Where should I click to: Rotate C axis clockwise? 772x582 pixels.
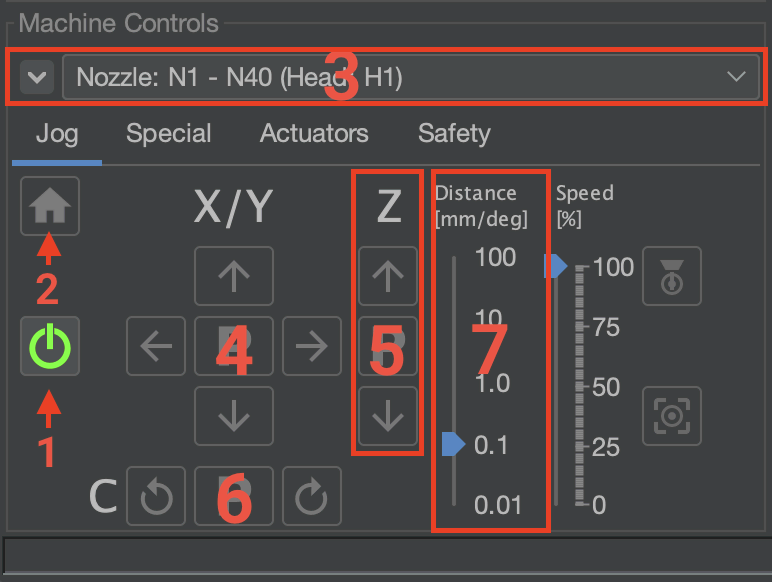311,497
